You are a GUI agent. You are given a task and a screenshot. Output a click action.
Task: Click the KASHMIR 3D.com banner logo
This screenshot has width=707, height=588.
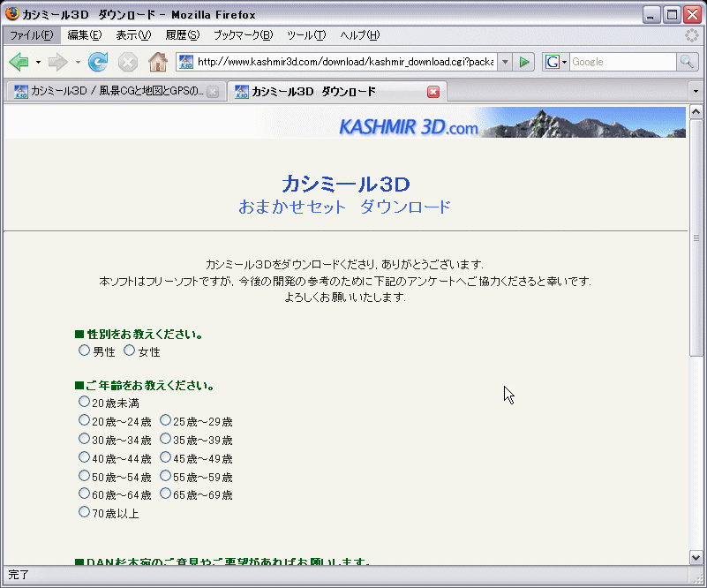pos(409,127)
